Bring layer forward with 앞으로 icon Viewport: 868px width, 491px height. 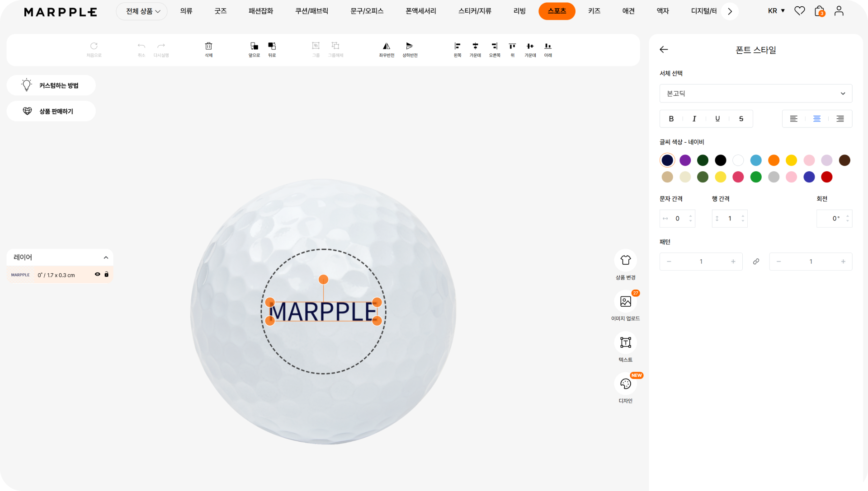pos(254,47)
